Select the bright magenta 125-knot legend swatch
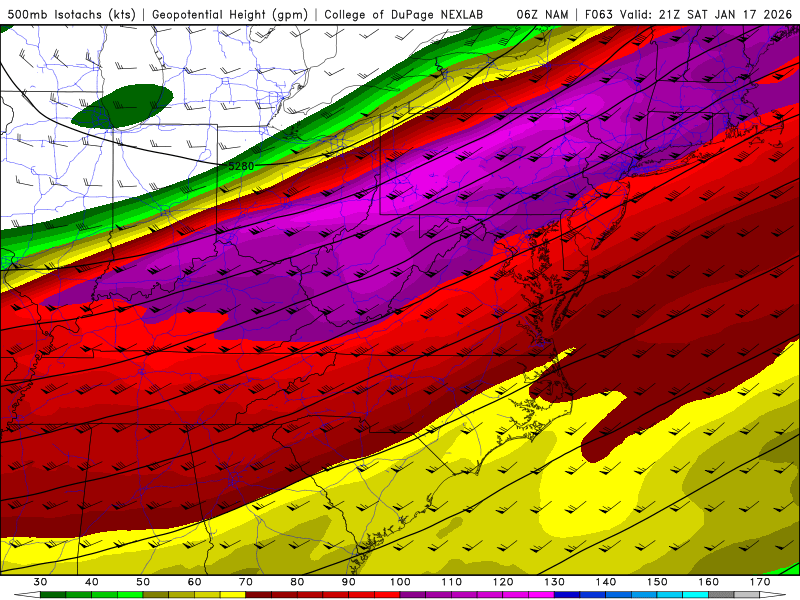 point(542,595)
